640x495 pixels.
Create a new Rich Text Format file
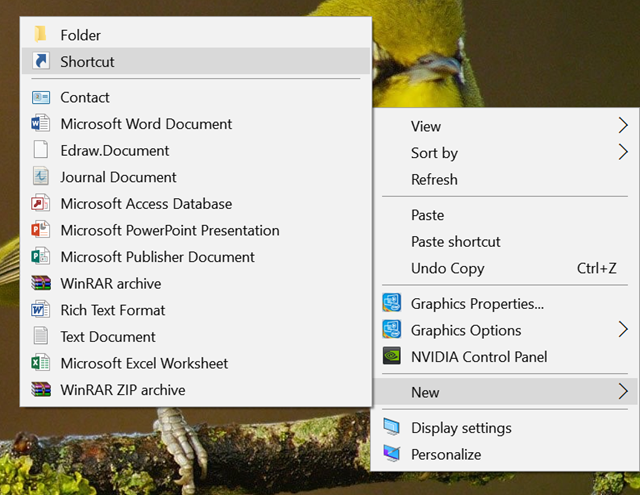click(196, 309)
